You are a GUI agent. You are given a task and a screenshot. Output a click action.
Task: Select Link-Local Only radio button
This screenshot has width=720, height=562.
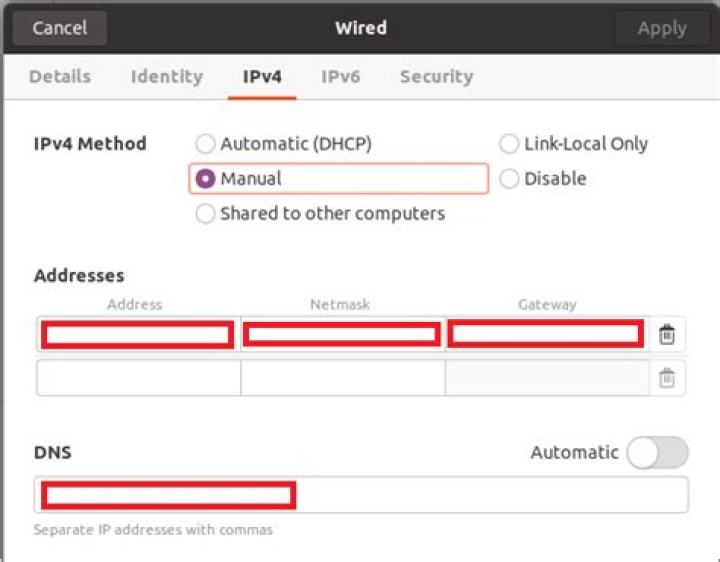574,144
